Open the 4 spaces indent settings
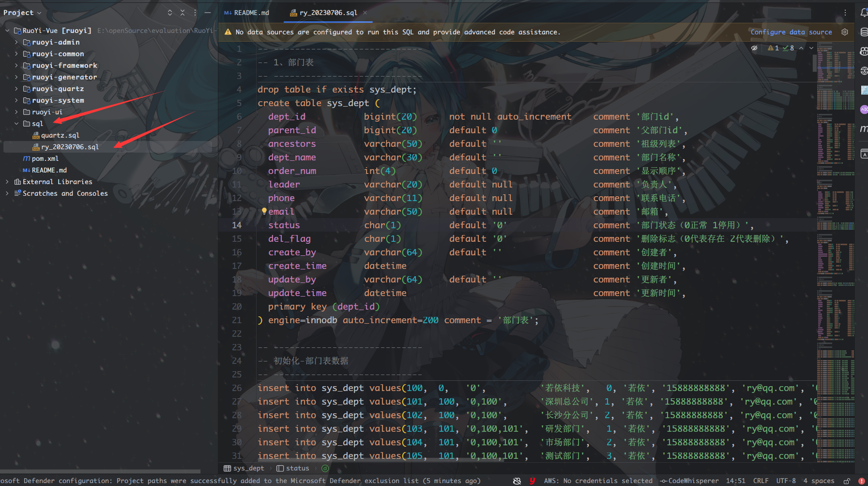This screenshot has width=868, height=486. coord(819,481)
